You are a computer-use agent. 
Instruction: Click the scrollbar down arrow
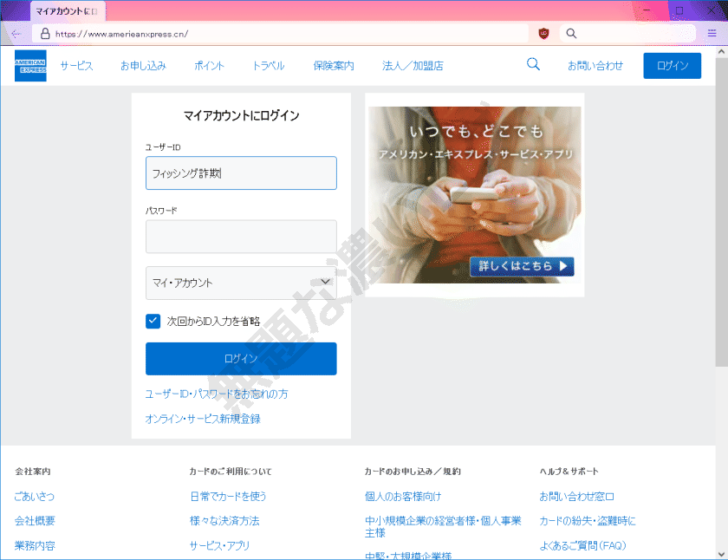coord(721,554)
